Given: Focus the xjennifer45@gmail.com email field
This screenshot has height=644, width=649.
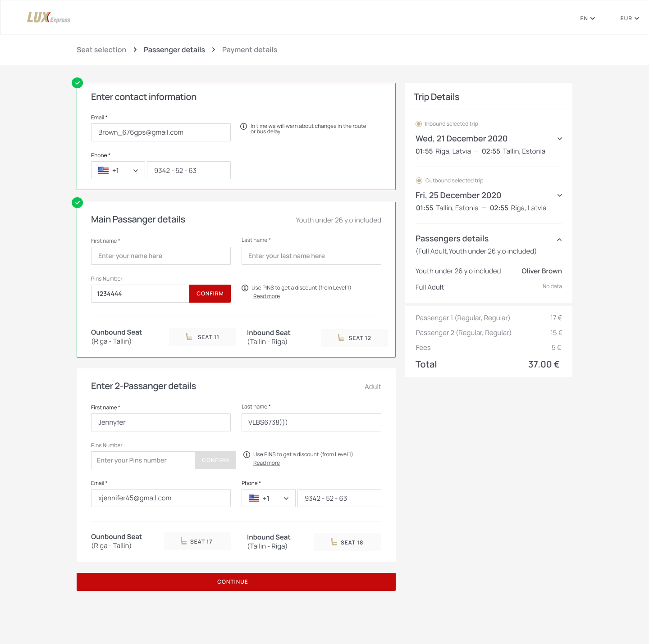Looking at the screenshot, I should pos(161,498).
